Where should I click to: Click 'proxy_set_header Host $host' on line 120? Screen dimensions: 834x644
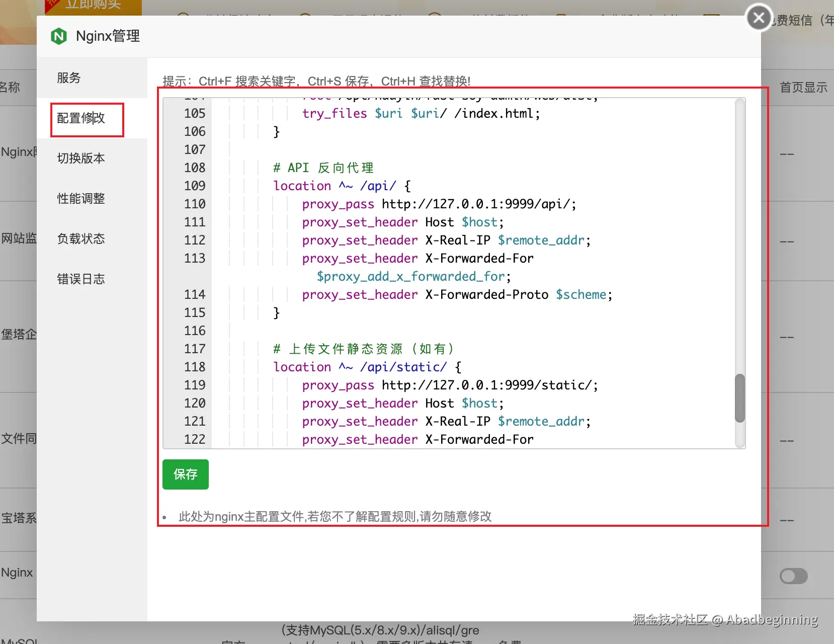(x=403, y=403)
